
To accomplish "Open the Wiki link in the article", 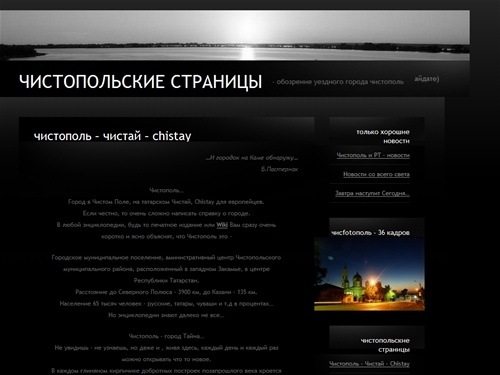I will [222, 225].
